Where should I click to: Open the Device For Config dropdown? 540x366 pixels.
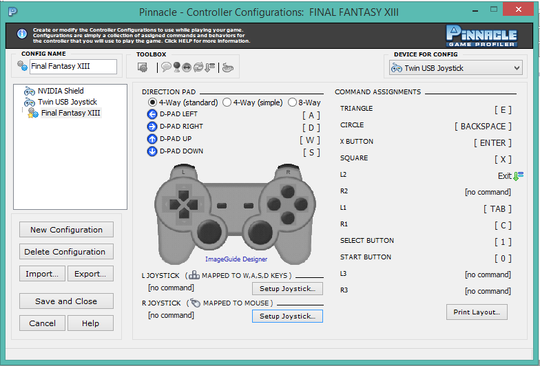[456, 68]
